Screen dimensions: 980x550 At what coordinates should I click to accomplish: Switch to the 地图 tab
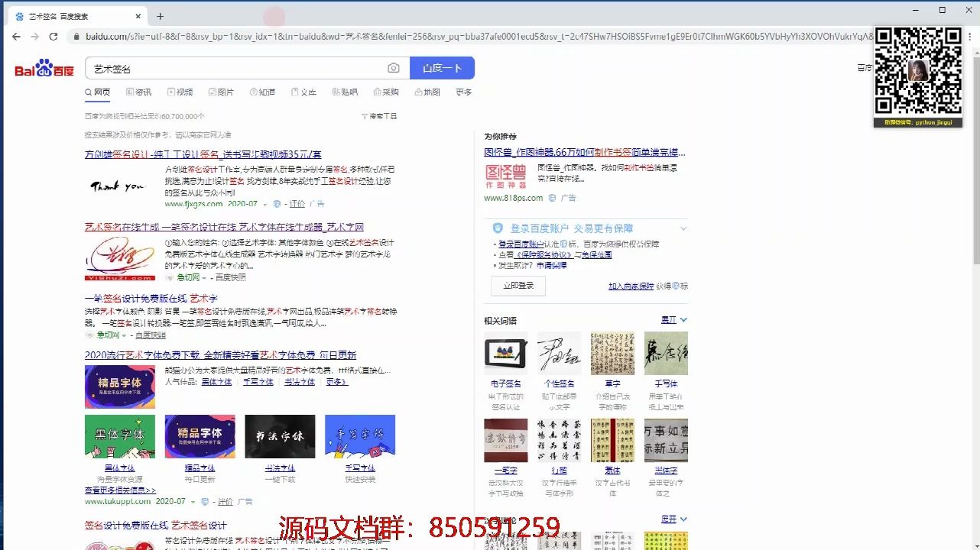(428, 92)
